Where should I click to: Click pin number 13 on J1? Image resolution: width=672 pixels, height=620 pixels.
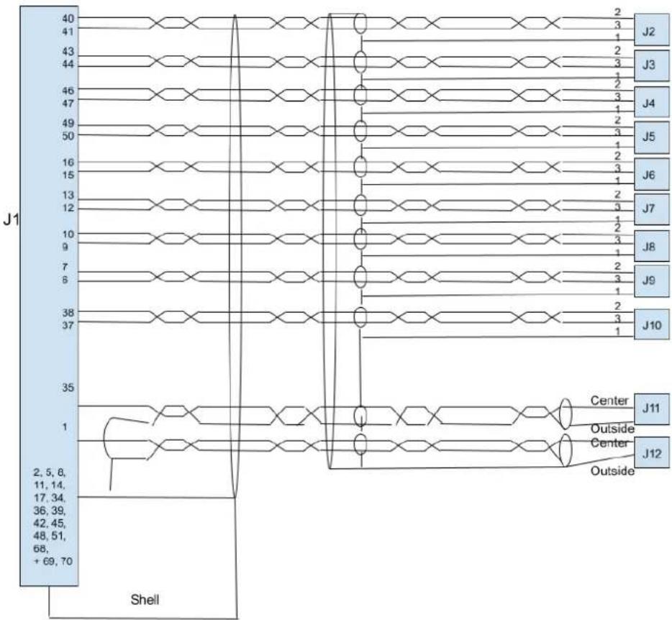click(x=68, y=196)
